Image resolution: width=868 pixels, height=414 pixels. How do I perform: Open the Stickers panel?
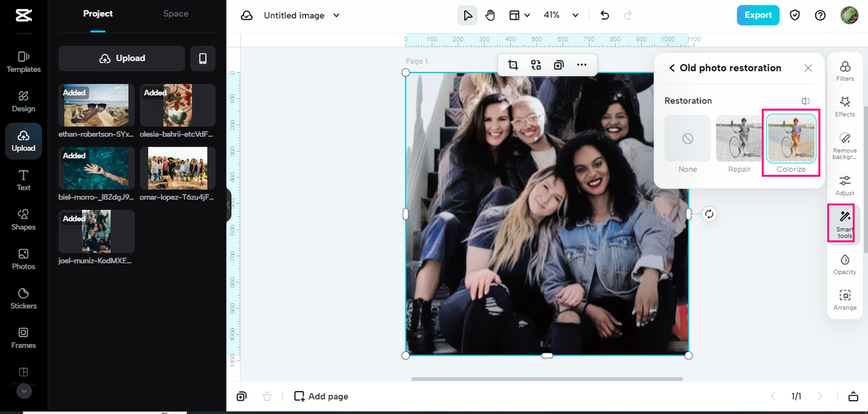tap(23, 298)
